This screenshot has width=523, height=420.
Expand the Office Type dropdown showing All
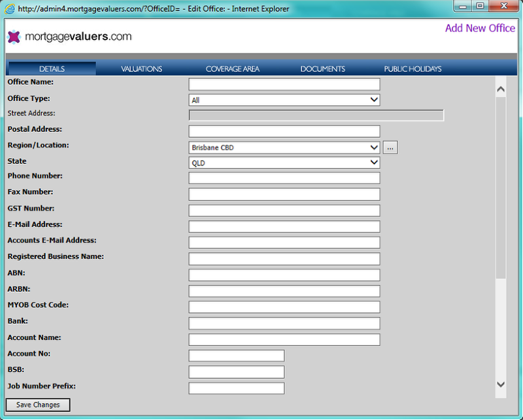click(284, 100)
